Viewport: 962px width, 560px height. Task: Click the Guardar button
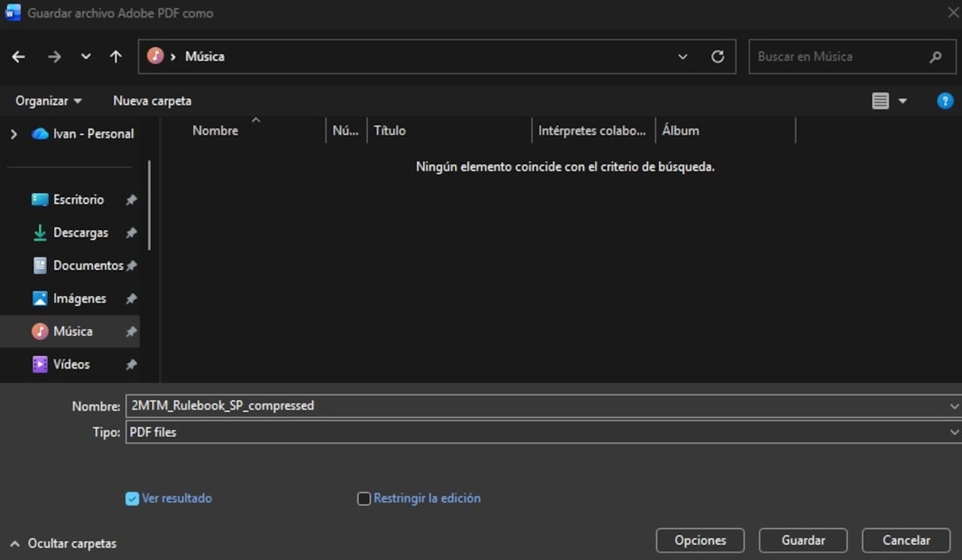click(x=802, y=540)
